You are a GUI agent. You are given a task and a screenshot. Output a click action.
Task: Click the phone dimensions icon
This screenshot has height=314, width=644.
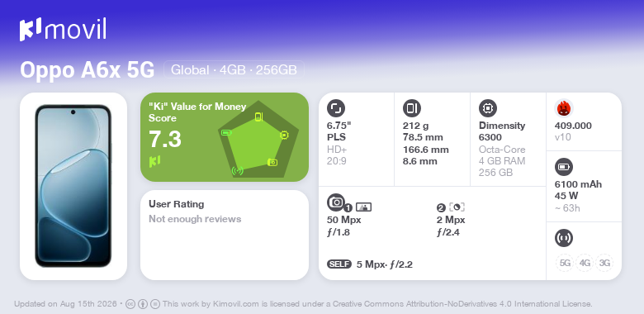411,108
